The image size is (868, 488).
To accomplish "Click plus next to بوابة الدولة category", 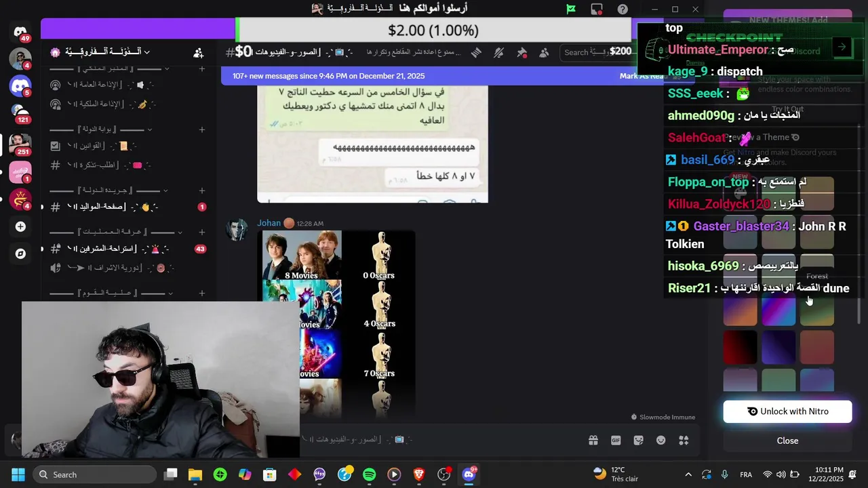I will click(x=201, y=129).
